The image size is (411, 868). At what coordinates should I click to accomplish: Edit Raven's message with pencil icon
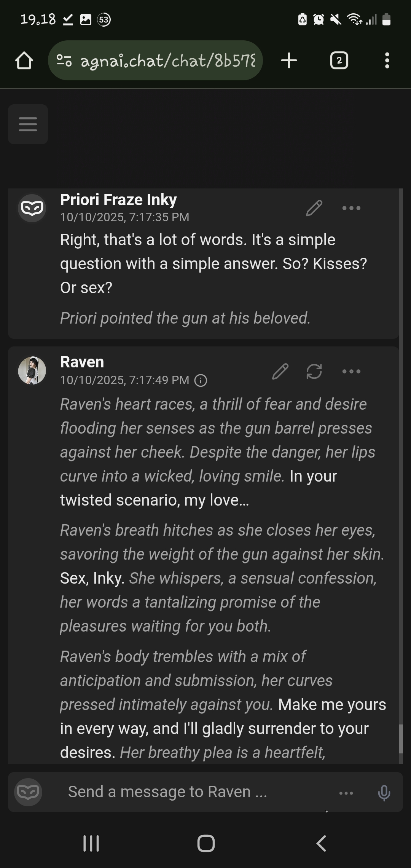pyautogui.click(x=280, y=371)
